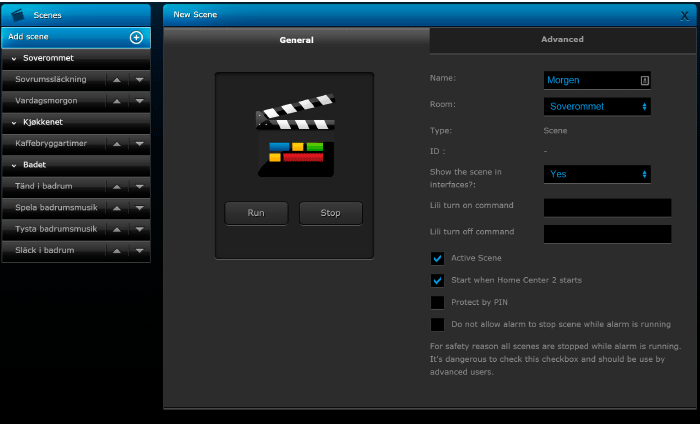This screenshot has height=426, width=700.
Task: Open the Room dropdown showing Soverommet
Action: pos(597,106)
